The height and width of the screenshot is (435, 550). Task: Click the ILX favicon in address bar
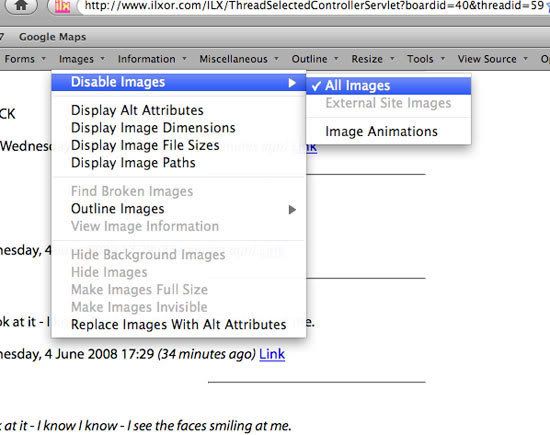coord(62,6)
